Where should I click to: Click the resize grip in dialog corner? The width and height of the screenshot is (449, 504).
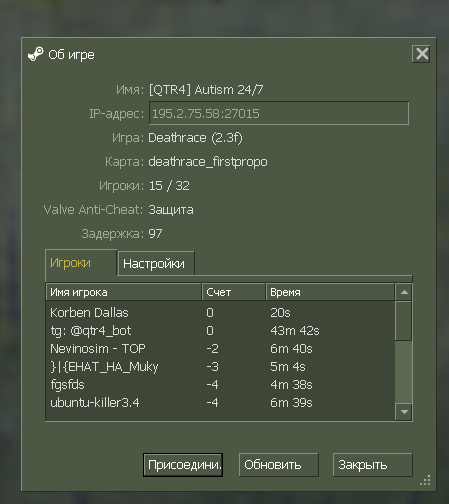pos(426,480)
